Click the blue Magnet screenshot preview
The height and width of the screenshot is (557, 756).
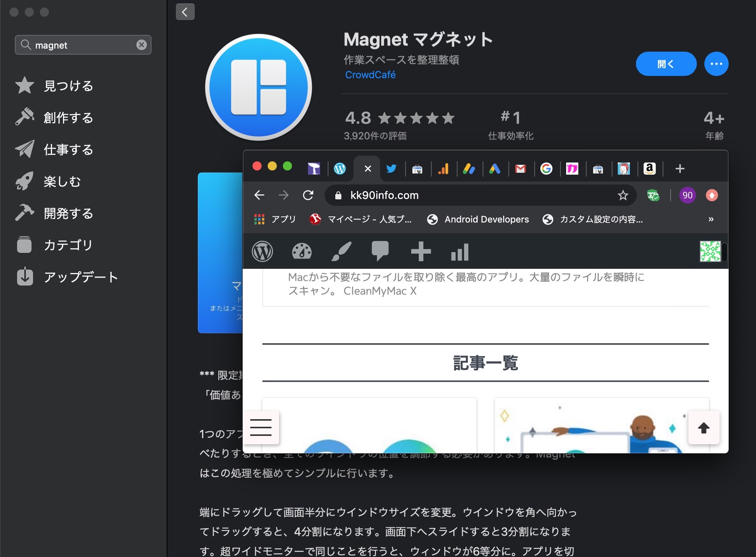pyautogui.click(x=220, y=253)
